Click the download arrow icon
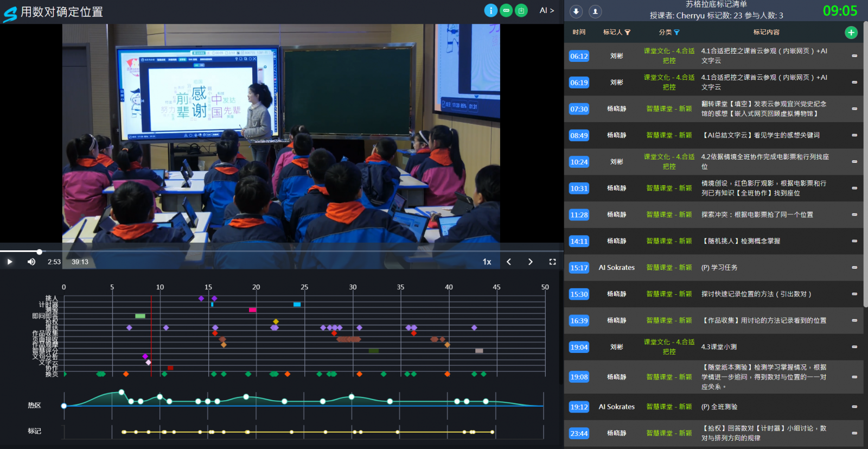868x449 pixels. pyautogui.click(x=576, y=11)
